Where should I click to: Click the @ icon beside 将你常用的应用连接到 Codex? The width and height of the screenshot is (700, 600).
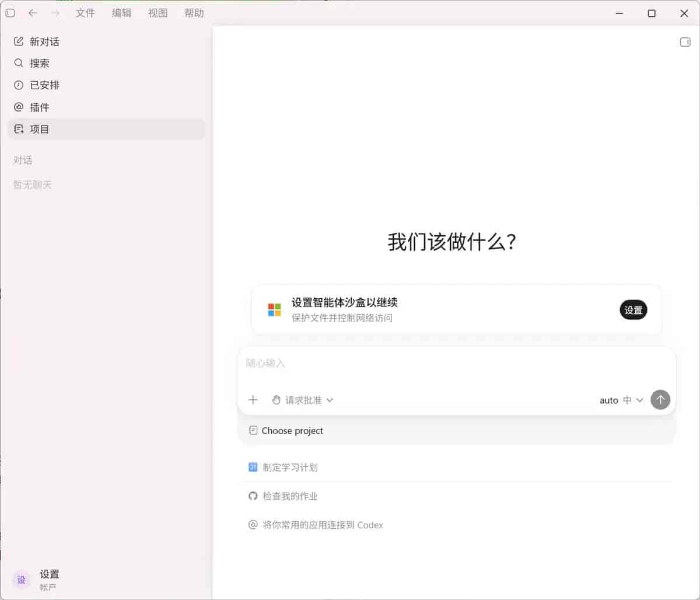pos(253,525)
